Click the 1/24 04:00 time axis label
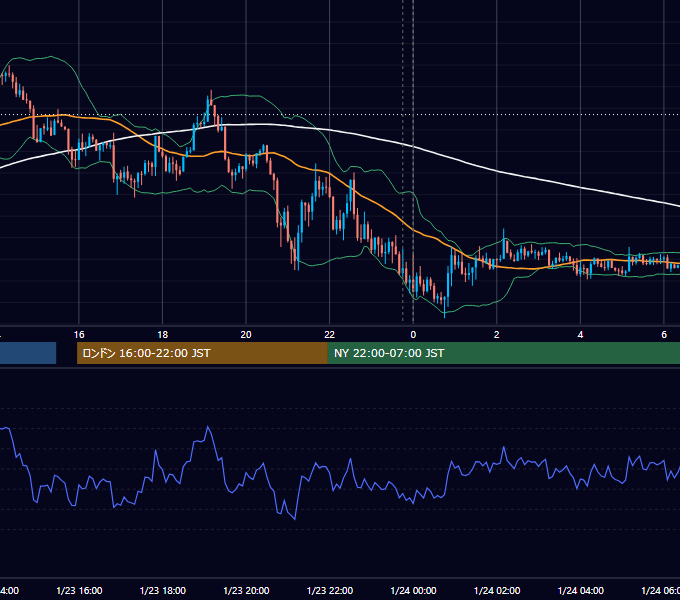 pos(581,590)
